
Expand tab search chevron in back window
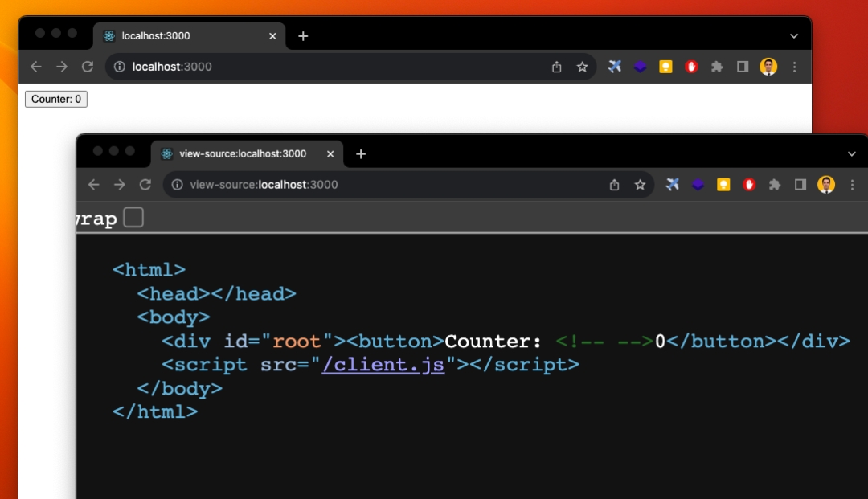(x=794, y=36)
